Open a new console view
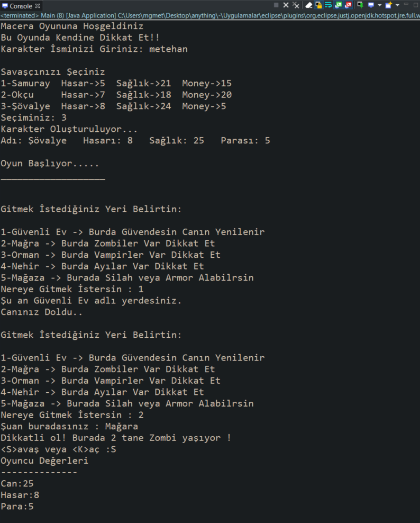The width and height of the screenshot is (420, 523). tap(388, 5)
